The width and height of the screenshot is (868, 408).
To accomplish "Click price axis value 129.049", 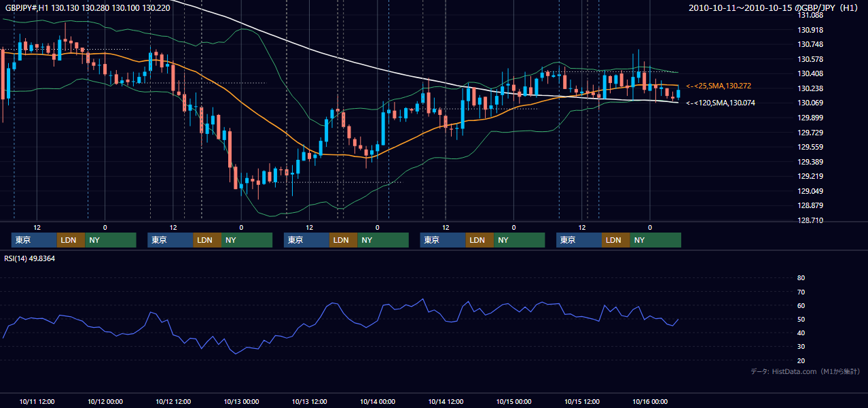I will pyautogui.click(x=810, y=191).
